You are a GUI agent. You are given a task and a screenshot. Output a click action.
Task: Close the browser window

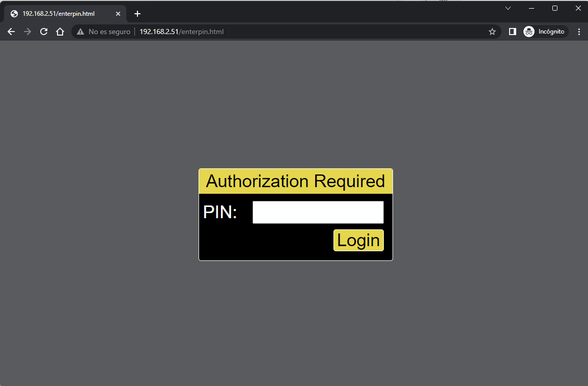click(x=578, y=8)
